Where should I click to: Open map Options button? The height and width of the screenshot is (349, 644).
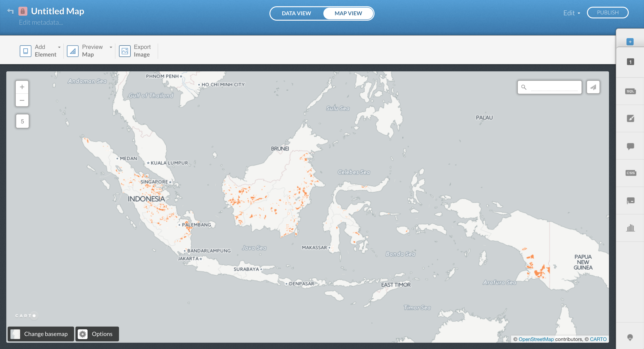pyautogui.click(x=97, y=334)
